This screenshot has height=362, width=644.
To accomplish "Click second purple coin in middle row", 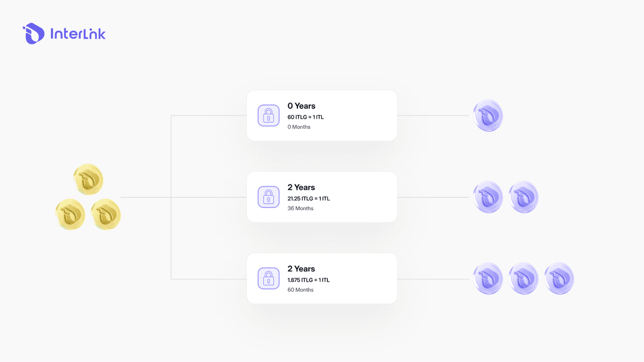I will [x=524, y=197].
